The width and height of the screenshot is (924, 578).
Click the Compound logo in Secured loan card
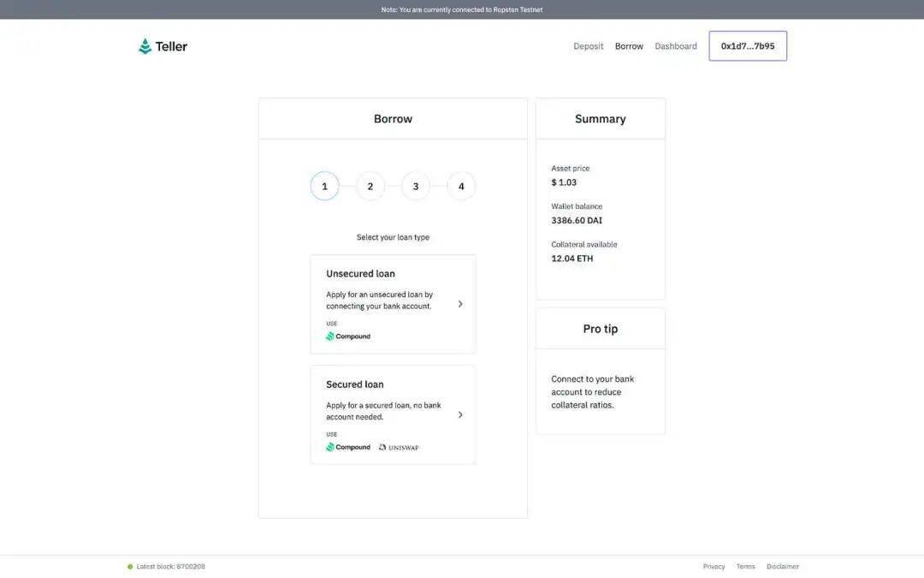[348, 447]
